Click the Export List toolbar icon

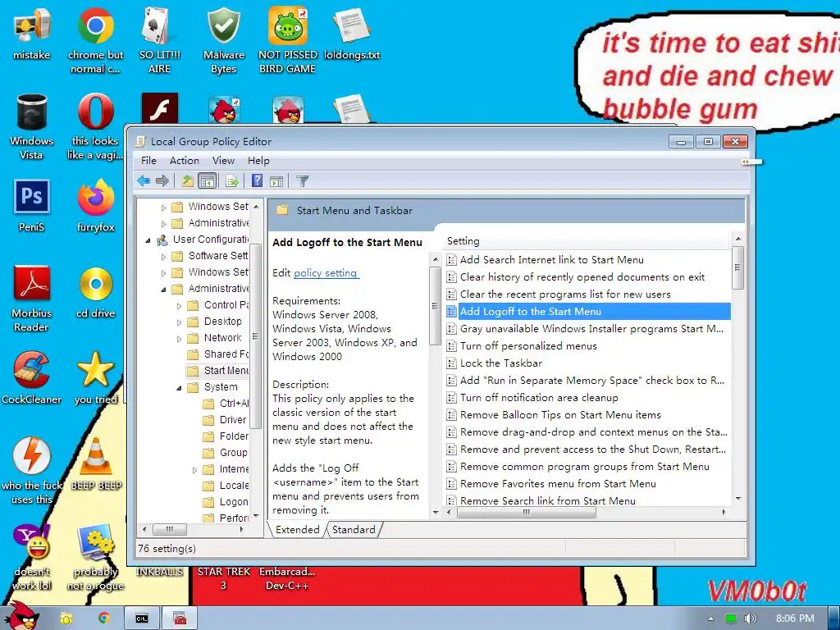pos(232,181)
